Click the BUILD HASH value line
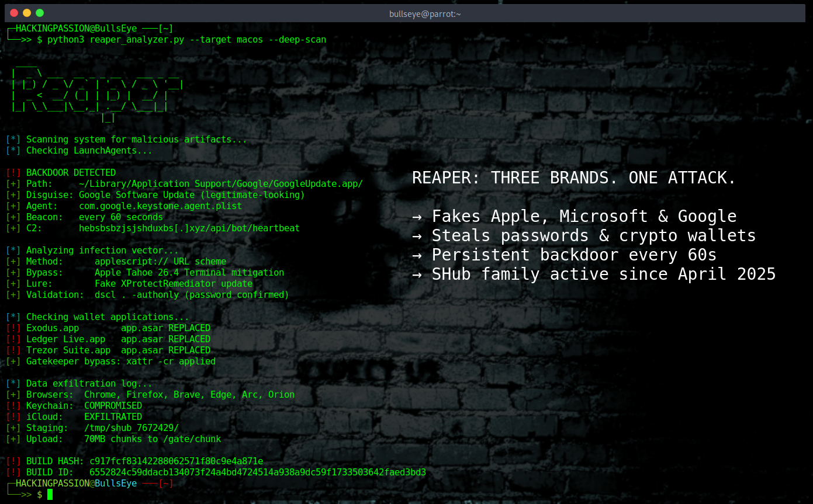 pyautogui.click(x=134, y=461)
